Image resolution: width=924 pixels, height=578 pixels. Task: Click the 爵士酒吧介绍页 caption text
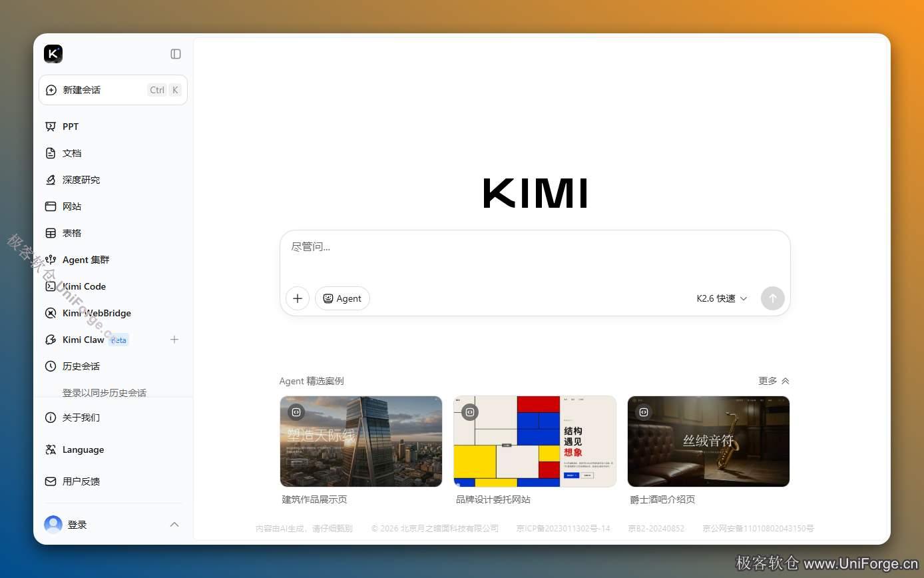pos(662,499)
